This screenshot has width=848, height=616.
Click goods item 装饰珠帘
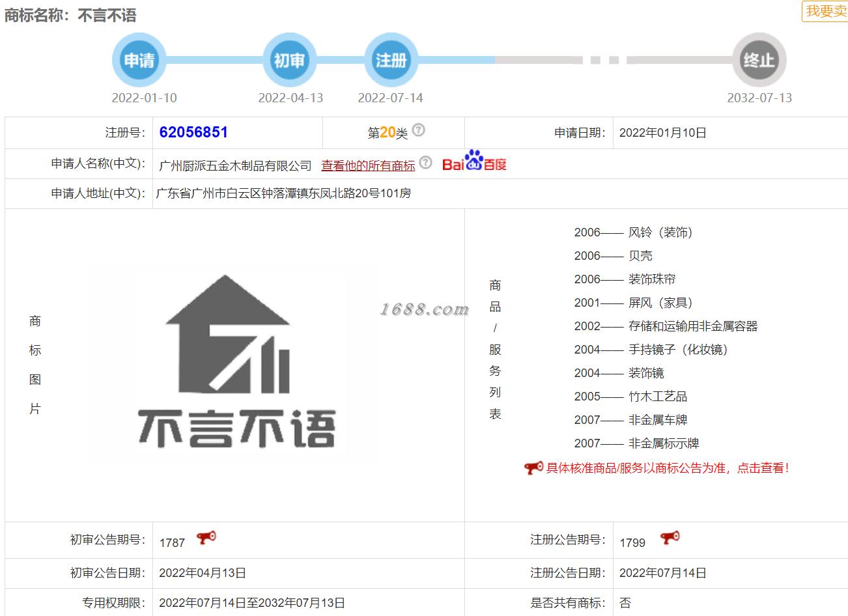[652, 279]
